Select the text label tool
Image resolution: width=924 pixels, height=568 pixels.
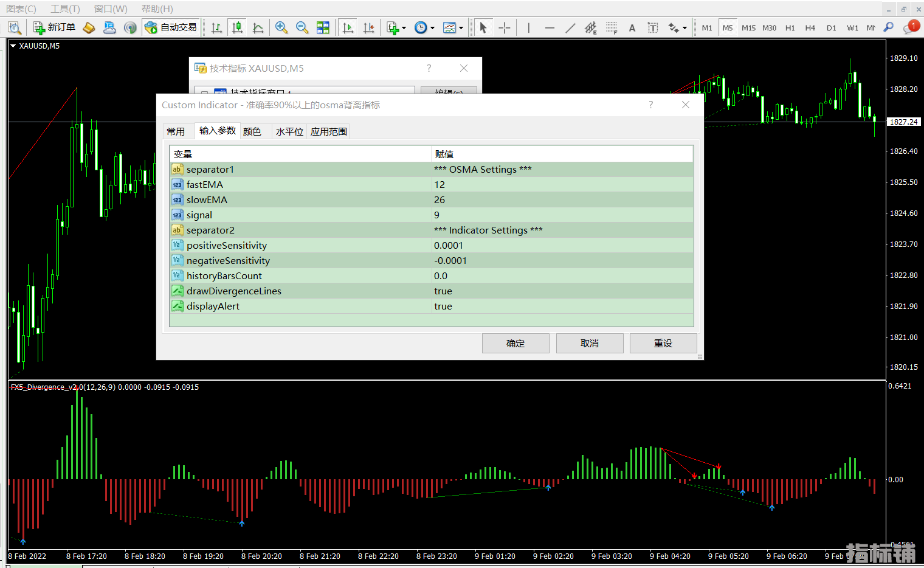pos(653,27)
